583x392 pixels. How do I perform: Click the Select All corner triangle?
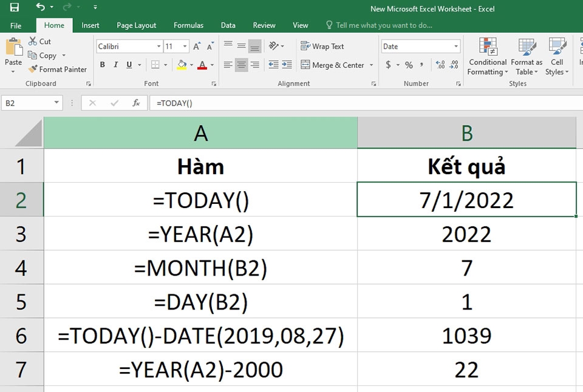tap(29, 133)
